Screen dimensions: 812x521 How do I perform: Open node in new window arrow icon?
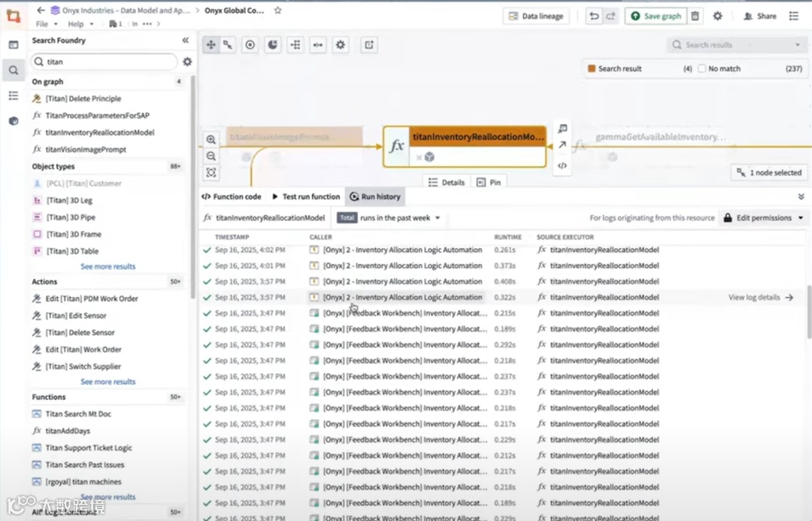[562, 145]
